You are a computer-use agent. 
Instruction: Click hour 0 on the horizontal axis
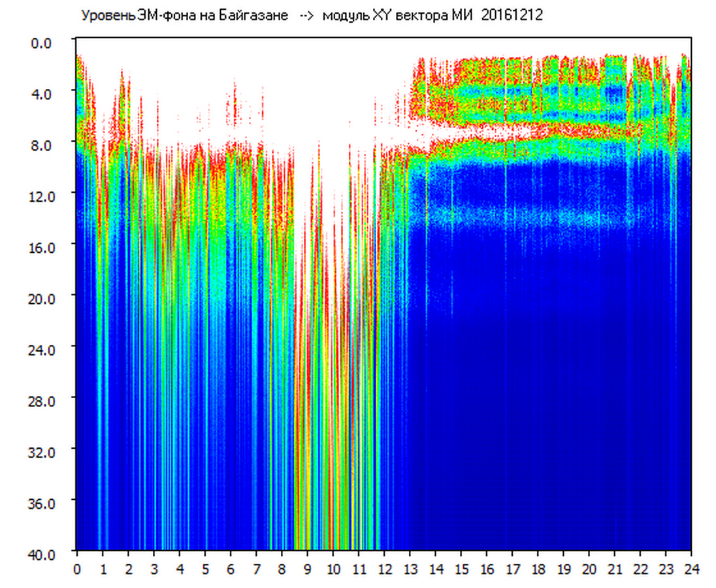click(77, 568)
